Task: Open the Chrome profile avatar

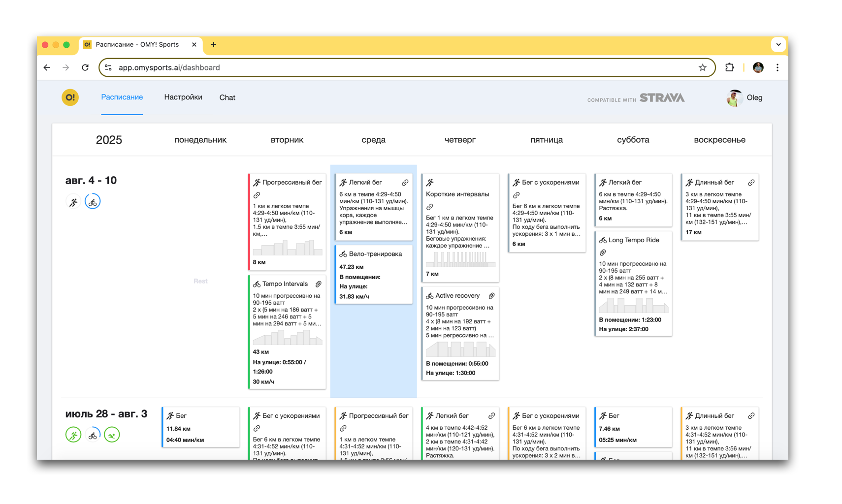Action: pos(758,67)
